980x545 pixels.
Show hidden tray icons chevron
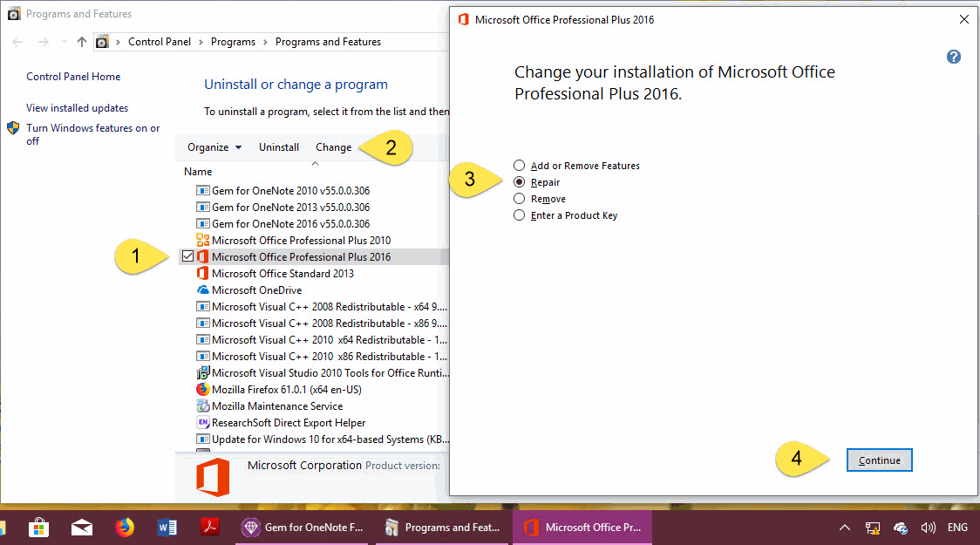[844, 528]
